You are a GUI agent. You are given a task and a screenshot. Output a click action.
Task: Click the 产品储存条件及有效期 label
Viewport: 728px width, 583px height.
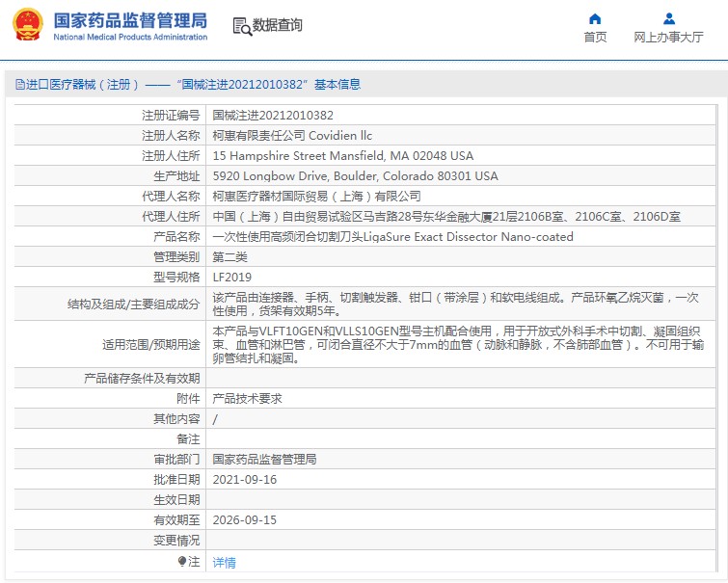pyautogui.click(x=142, y=379)
